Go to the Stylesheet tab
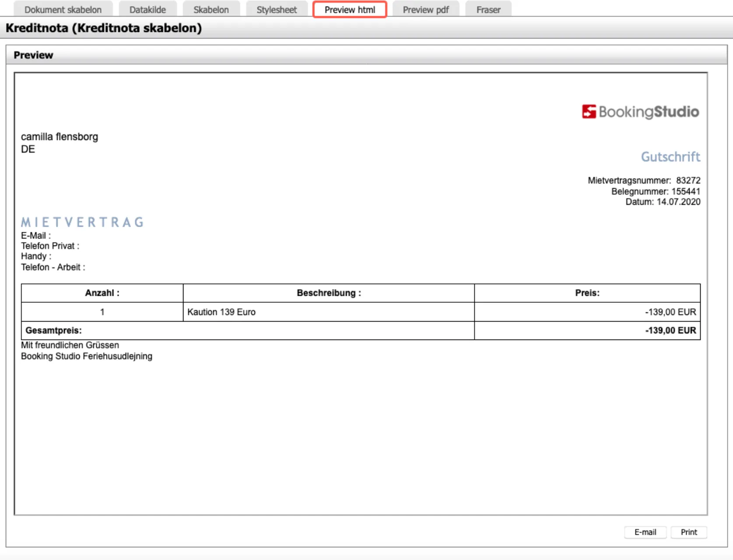The image size is (733, 560). tap(276, 10)
